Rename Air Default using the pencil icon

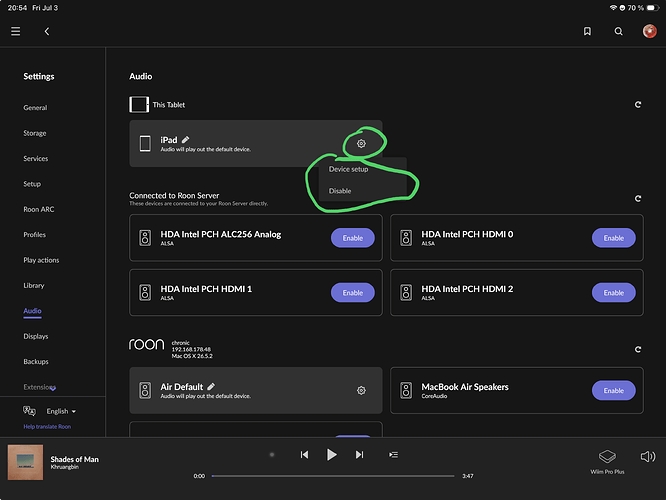coord(211,387)
